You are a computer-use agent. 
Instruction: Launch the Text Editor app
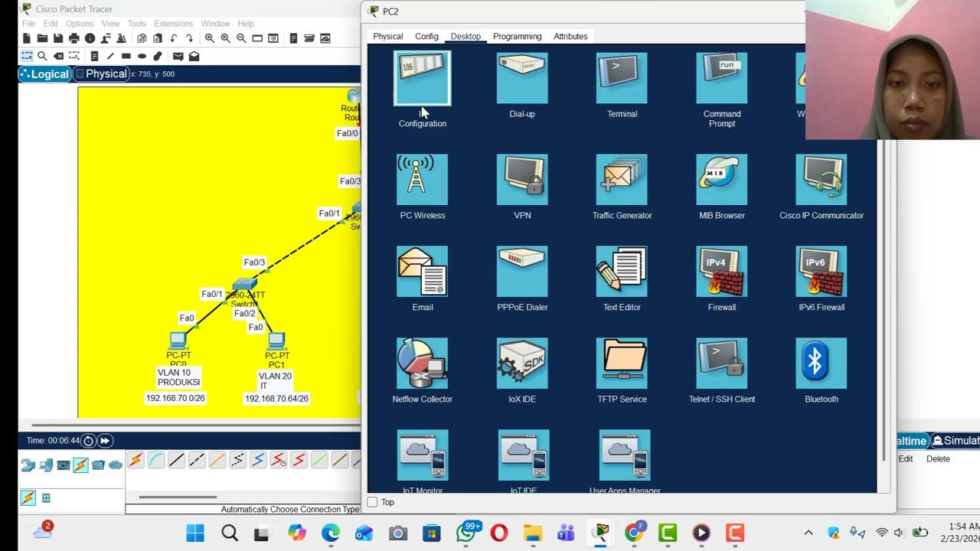click(622, 272)
